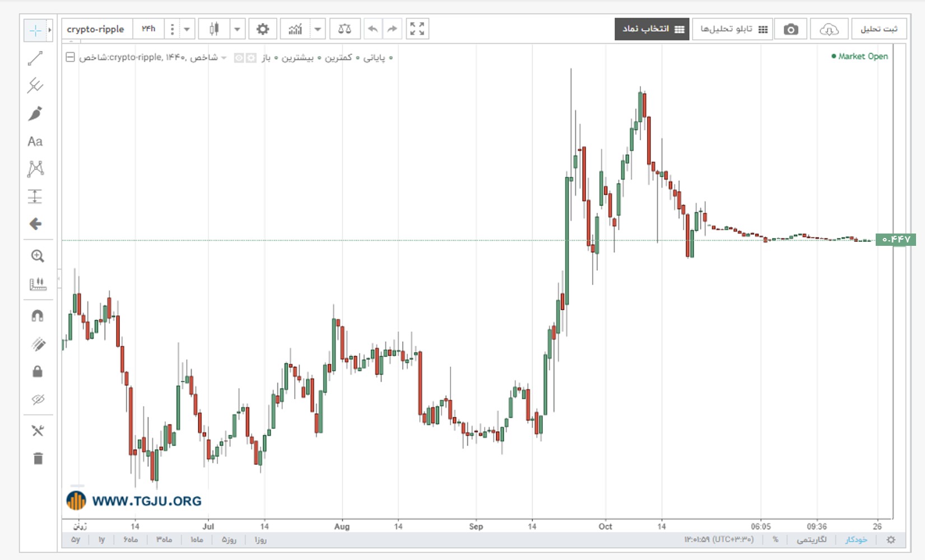Hide all drawings with eye icon

pos(38,399)
